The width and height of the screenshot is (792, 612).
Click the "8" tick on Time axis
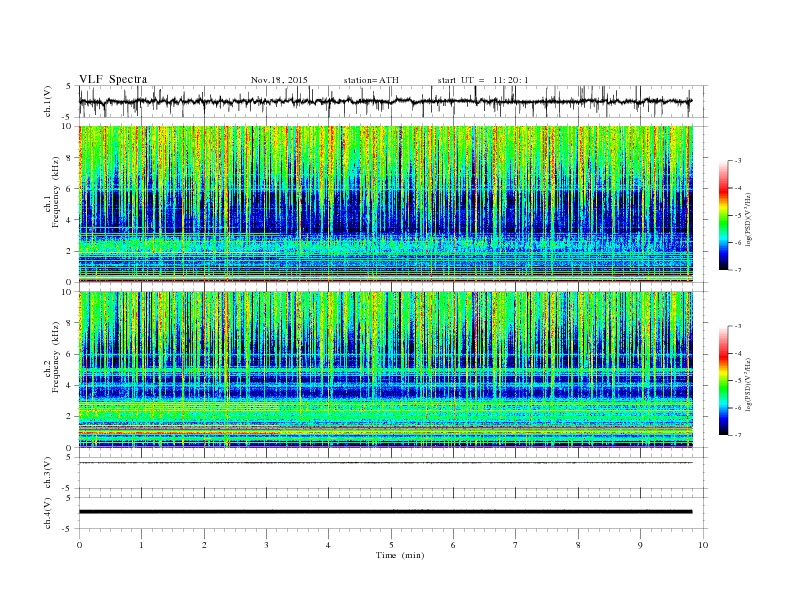578,545
